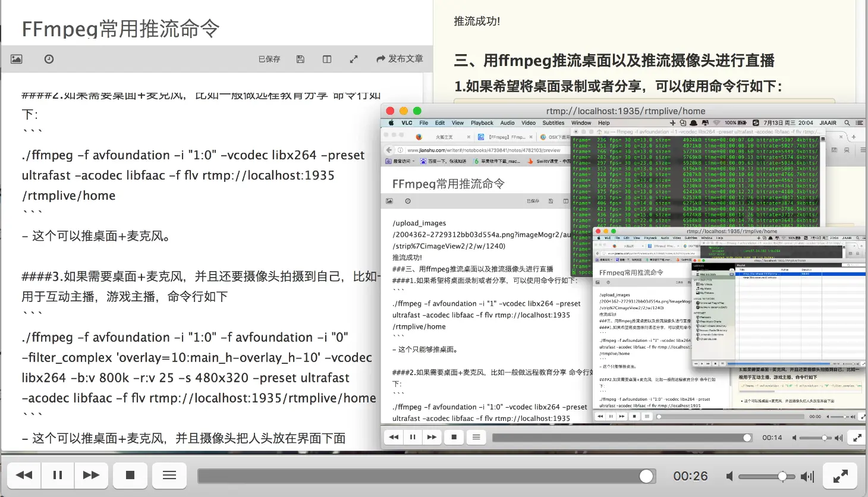This screenshot has height=497, width=868.
Task: Mute audio with speaker icon right of 00:26
Action: click(729, 476)
